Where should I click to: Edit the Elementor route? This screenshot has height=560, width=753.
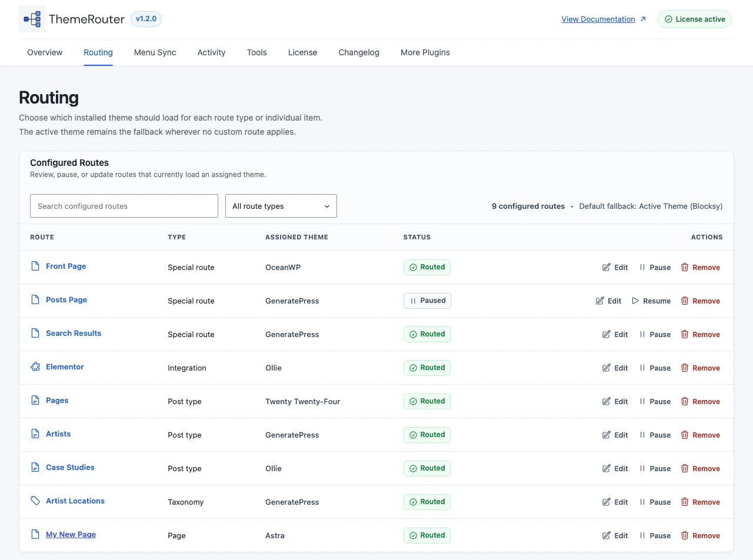(615, 368)
